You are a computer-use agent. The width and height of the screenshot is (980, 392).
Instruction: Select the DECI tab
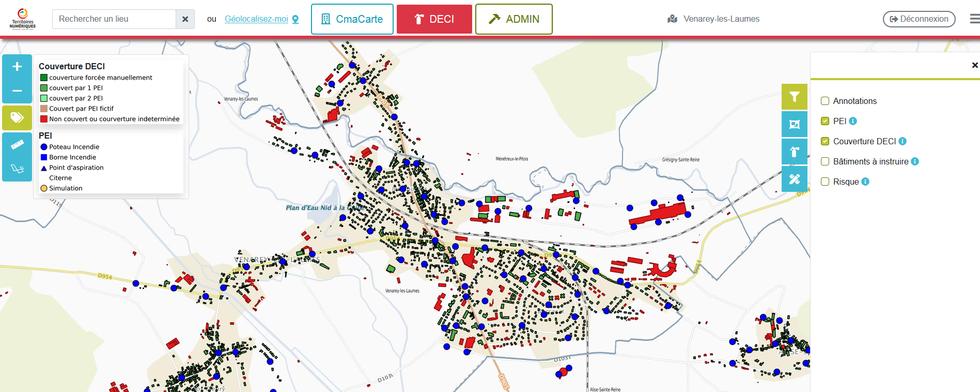tap(434, 19)
